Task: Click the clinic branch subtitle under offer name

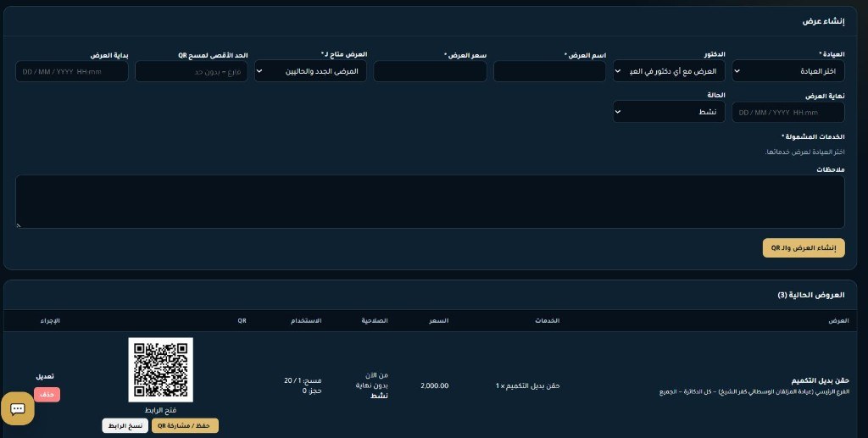Action: [754, 392]
